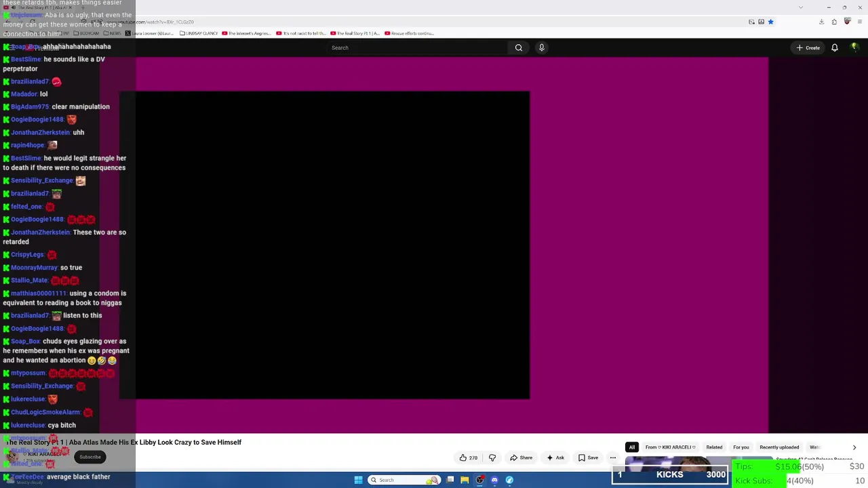Click chat username mtypossum
This screenshot has width=868, height=488.
click(x=28, y=373)
